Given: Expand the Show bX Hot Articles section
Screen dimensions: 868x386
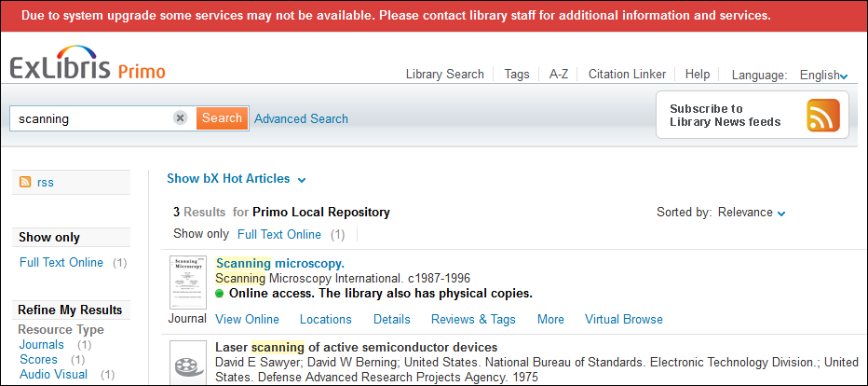Looking at the screenshot, I should [x=237, y=178].
